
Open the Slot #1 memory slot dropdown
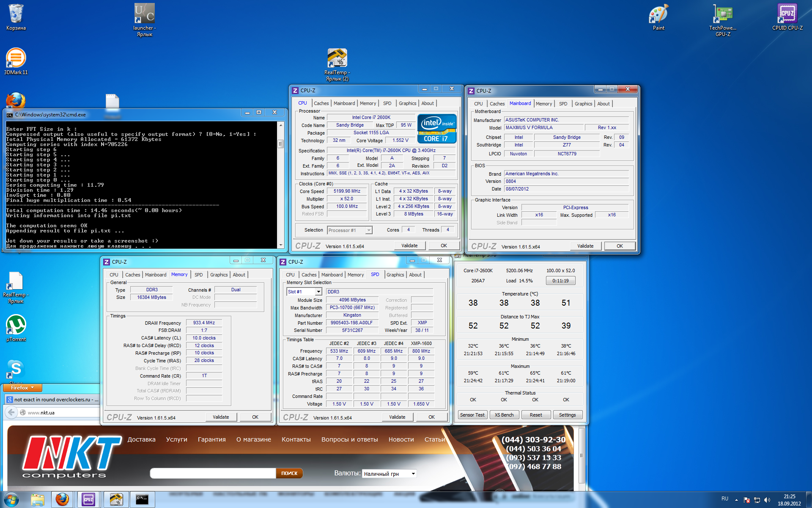coord(304,292)
